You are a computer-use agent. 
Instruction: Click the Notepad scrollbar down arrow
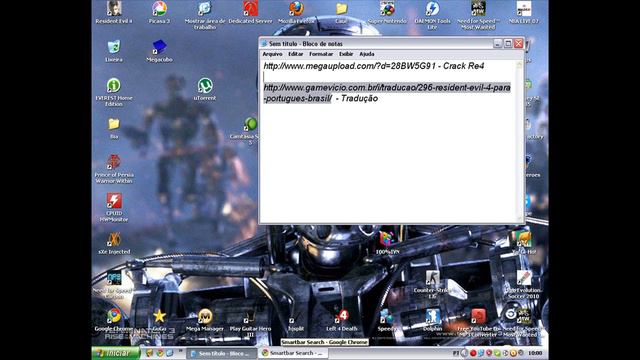click(x=520, y=219)
